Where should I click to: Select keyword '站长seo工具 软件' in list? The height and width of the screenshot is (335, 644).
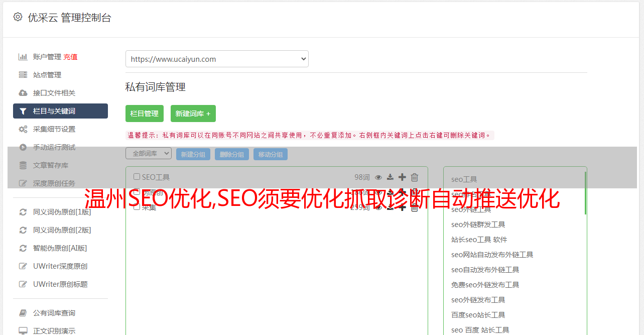point(479,240)
